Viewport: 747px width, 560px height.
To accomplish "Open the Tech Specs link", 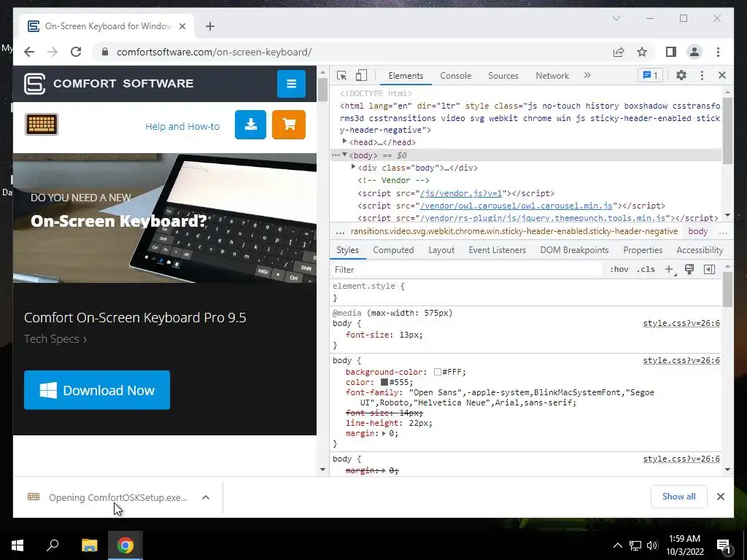I will (x=55, y=339).
